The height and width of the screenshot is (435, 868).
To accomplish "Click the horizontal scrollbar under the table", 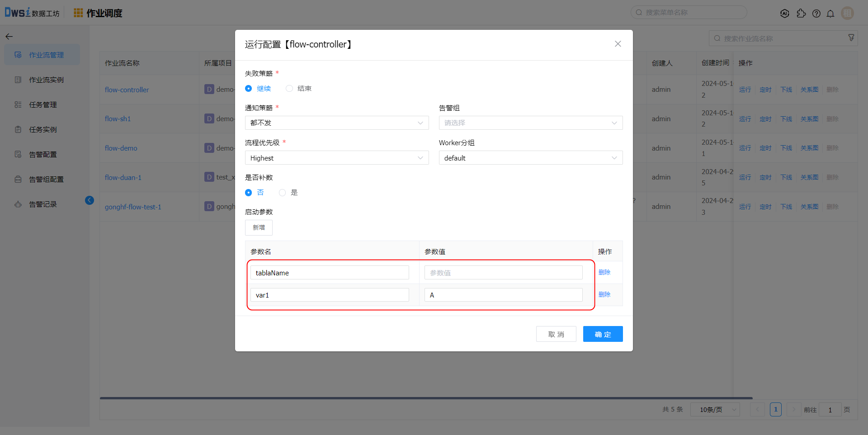I will 426,398.
